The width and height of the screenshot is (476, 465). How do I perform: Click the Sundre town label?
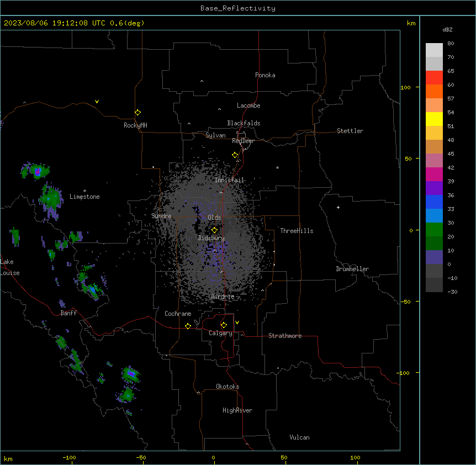pos(161,216)
